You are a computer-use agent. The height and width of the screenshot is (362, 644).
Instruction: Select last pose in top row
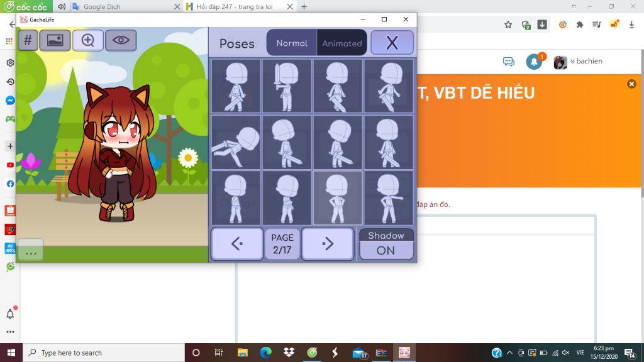click(x=389, y=85)
